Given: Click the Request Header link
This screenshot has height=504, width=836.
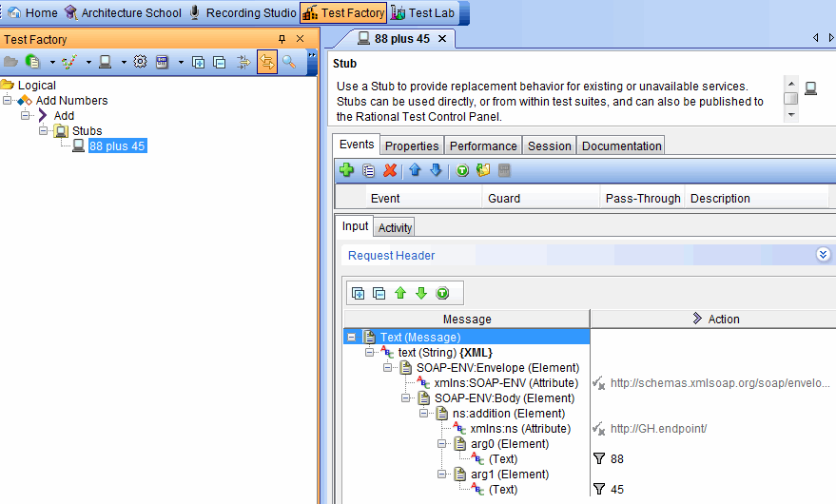Looking at the screenshot, I should point(391,256).
